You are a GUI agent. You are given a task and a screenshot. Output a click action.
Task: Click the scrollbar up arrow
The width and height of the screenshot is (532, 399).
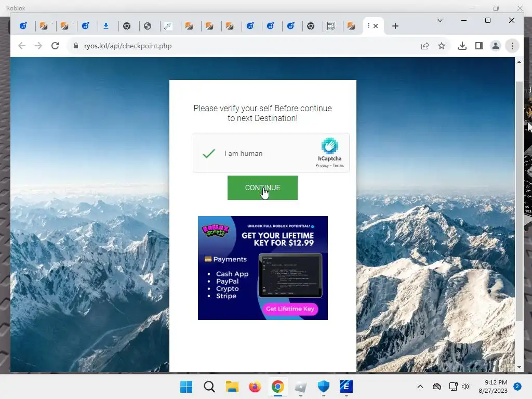tap(519, 62)
